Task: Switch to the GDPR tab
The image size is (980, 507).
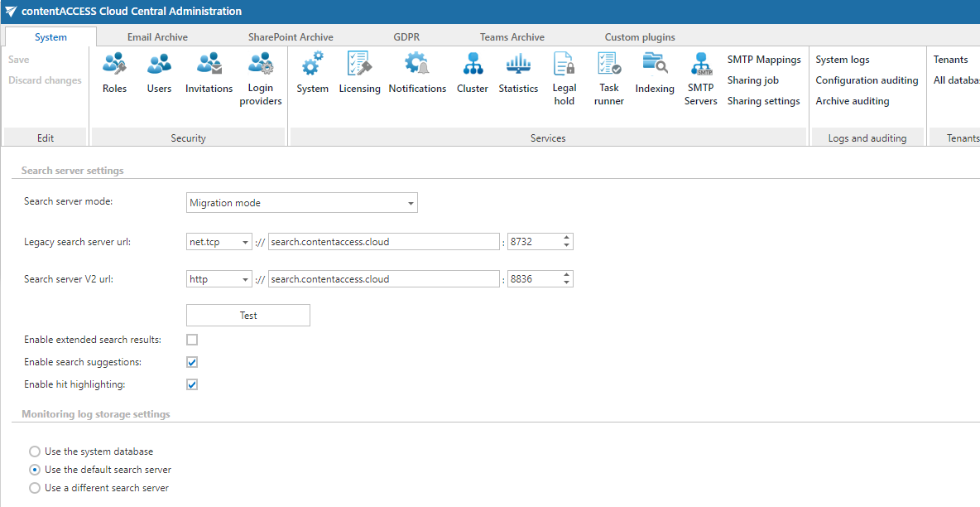Action: [406, 37]
